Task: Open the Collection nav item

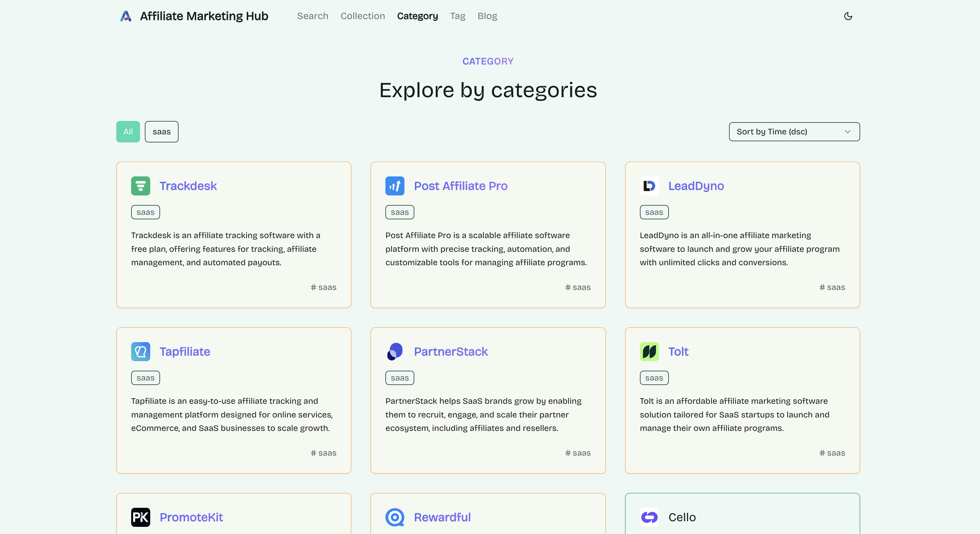Action: click(362, 16)
